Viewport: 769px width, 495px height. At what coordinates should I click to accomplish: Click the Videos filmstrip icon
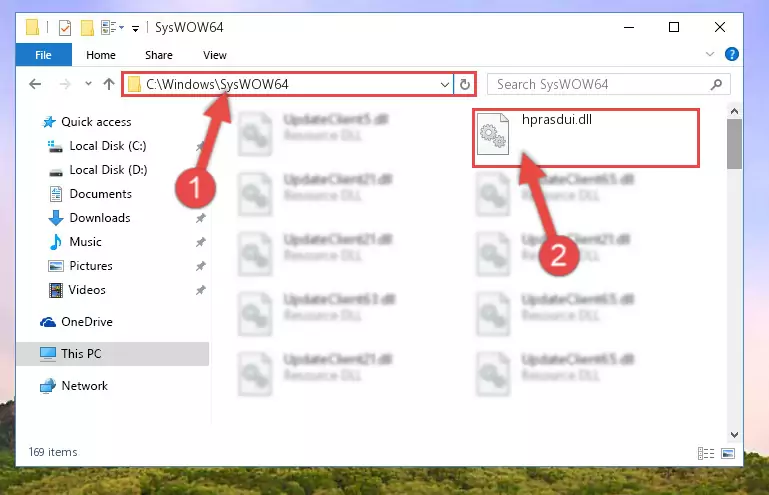point(56,290)
